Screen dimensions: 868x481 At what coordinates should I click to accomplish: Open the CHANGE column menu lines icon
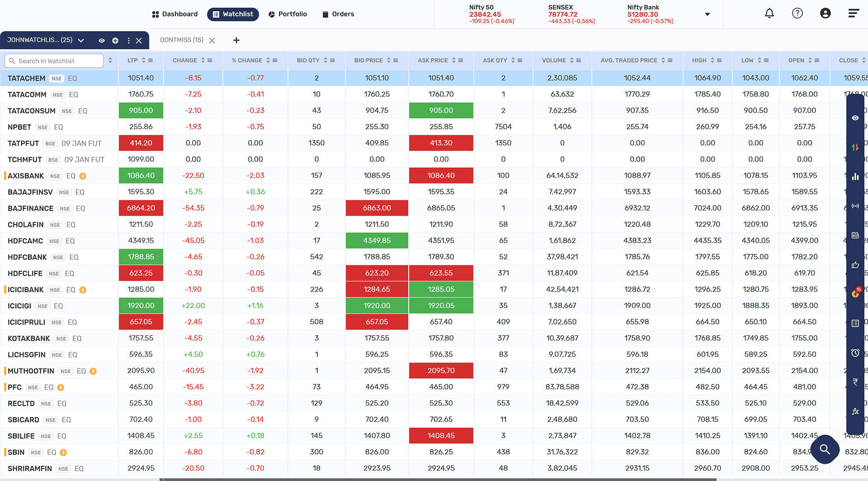(210, 61)
